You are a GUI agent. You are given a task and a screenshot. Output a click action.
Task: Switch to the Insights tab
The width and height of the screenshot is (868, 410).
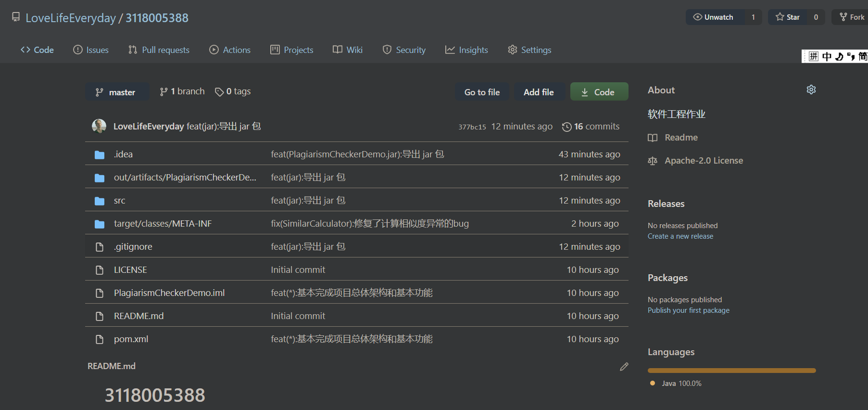coord(466,50)
